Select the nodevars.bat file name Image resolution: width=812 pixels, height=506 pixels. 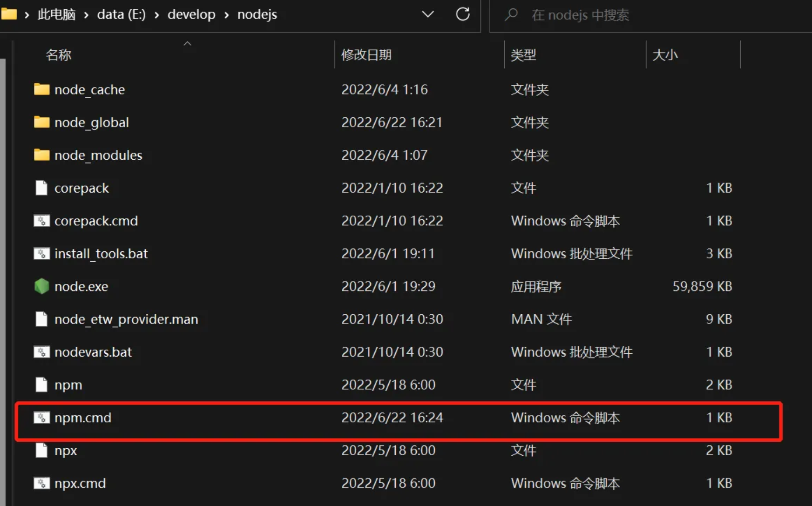click(x=93, y=352)
